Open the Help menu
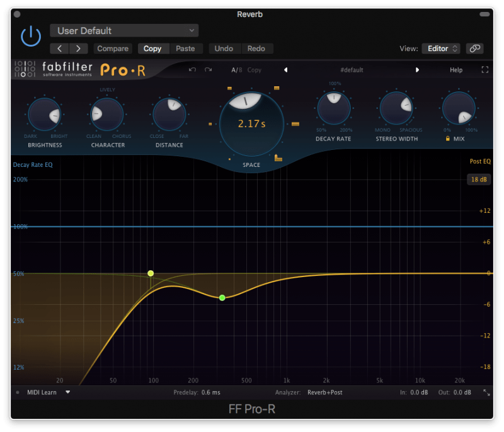This screenshot has width=504, height=432. point(455,70)
